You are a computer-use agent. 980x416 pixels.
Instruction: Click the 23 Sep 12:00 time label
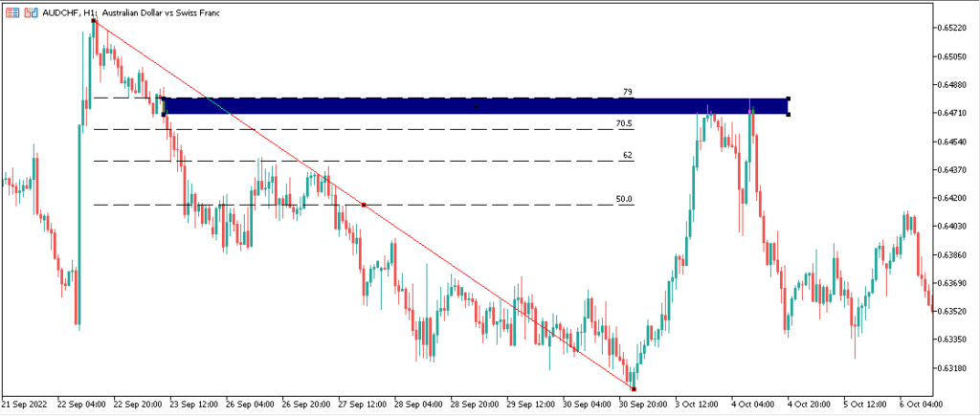pyautogui.click(x=193, y=405)
